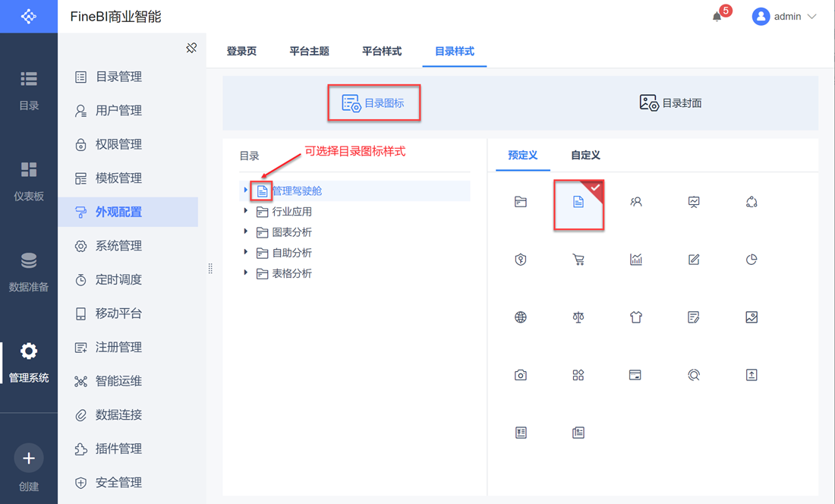835x504 pixels.
Task: Pick the globe icon style
Action: 521,317
